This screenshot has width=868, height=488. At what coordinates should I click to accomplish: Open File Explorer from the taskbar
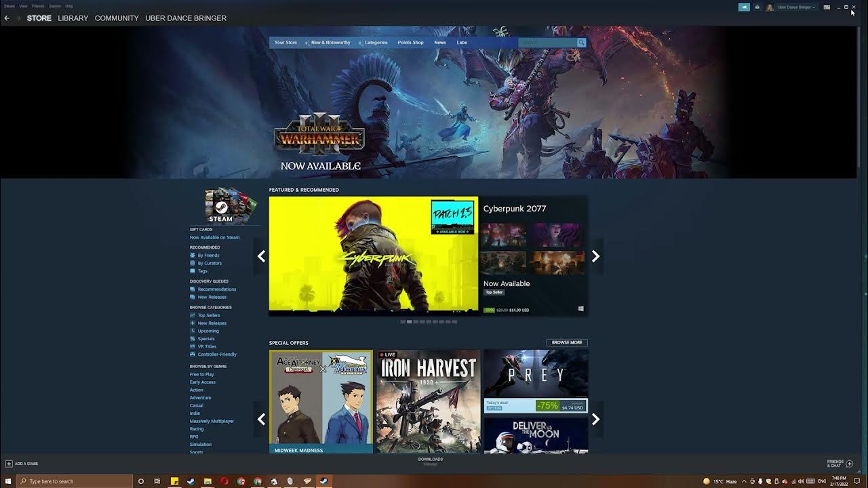tap(208, 481)
